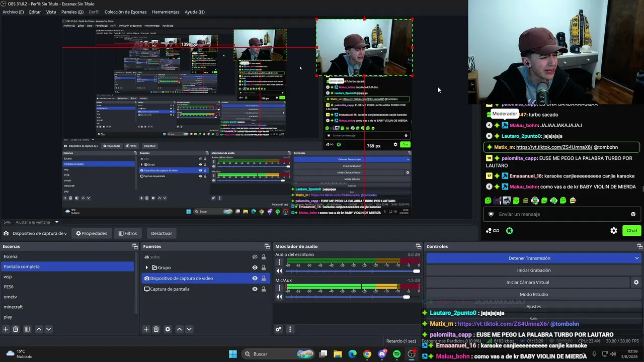Screen dimensions: 644x362
Task: Add a new scene with the plus icon in Escenas
Action: tap(6, 329)
